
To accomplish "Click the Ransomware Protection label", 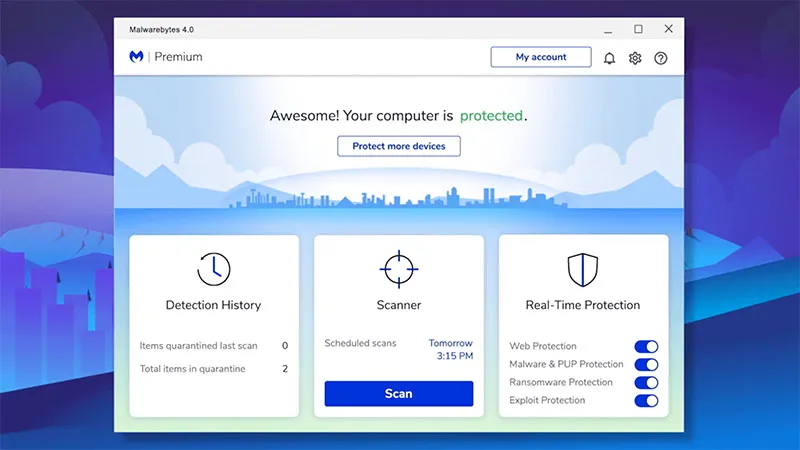I will (x=561, y=382).
